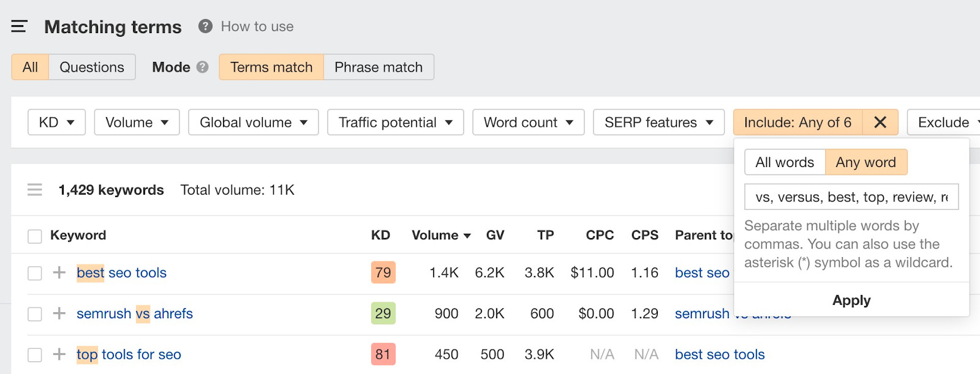Open the hamburger menu beside Matching terms
980x374 pixels.
click(20, 26)
